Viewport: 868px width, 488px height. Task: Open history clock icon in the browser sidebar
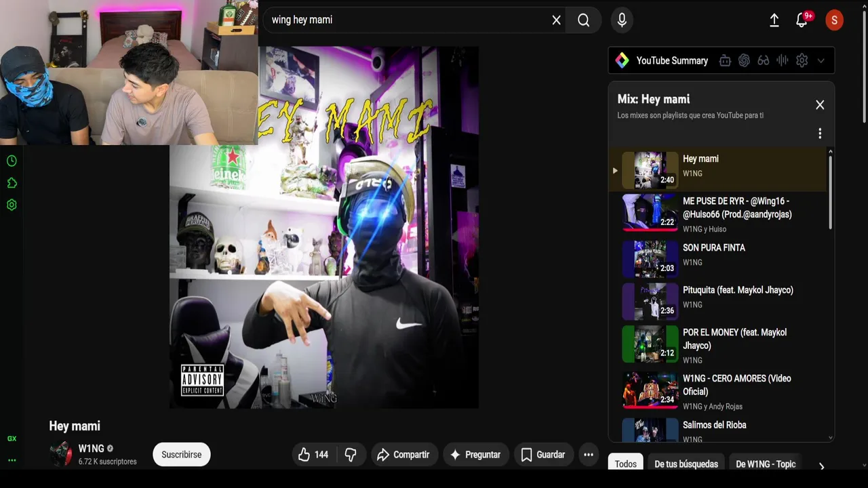click(12, 161)
